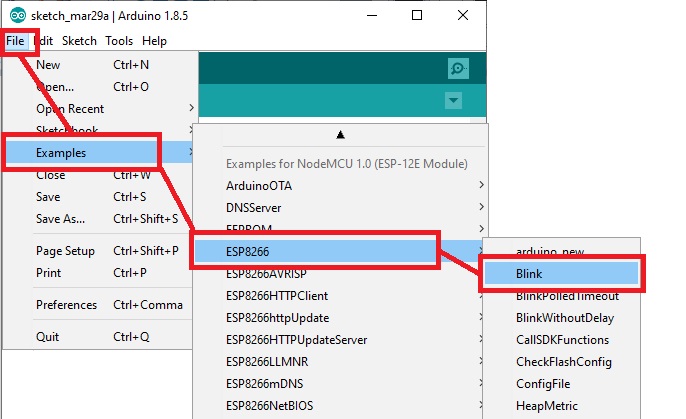The height and width of the screenshot is (419, 686).
Task: Open the ESP8266AVRISP examples entry
Action: 340,274
